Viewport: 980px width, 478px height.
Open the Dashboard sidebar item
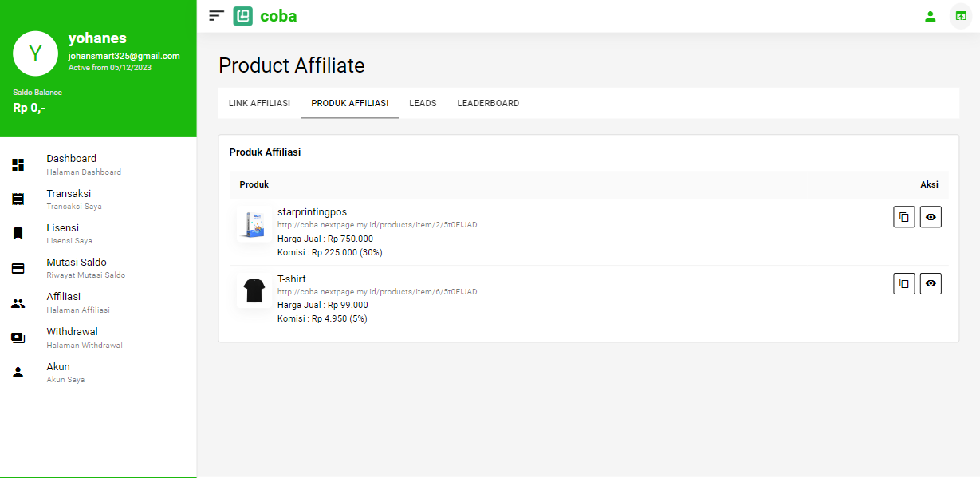click(71, 164)
